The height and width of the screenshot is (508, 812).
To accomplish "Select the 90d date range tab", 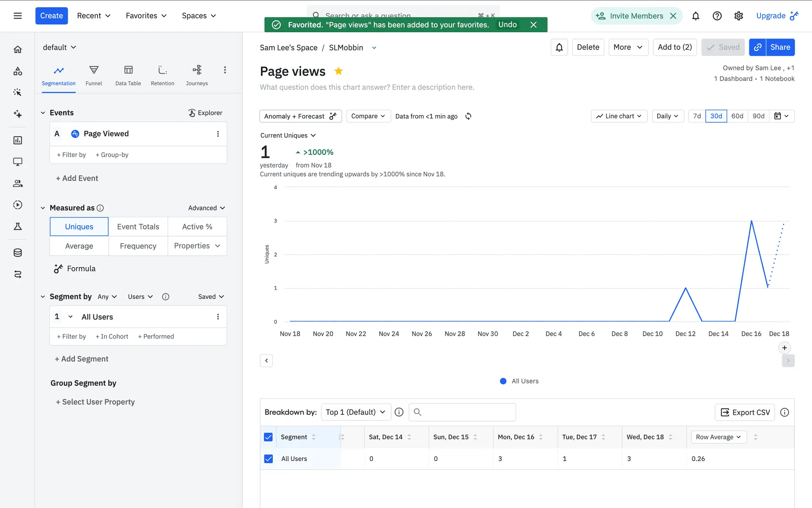I will (x=758, y=116).
